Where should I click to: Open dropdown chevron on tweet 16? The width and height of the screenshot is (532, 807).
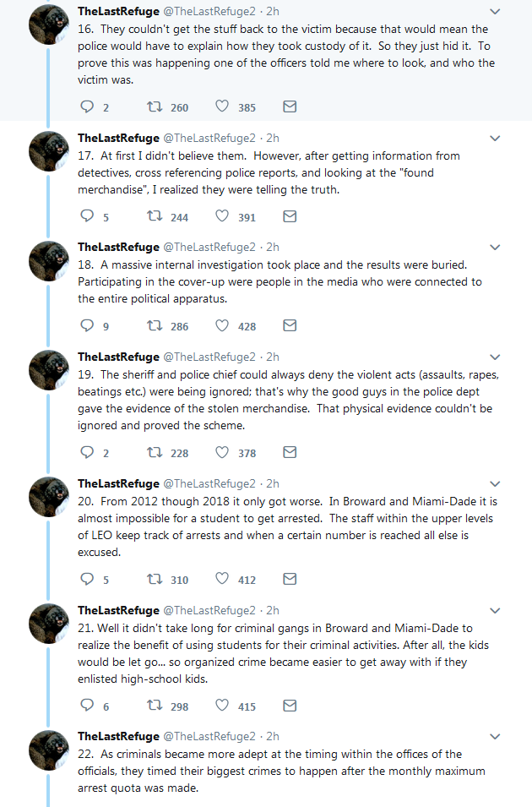point(495,12)
